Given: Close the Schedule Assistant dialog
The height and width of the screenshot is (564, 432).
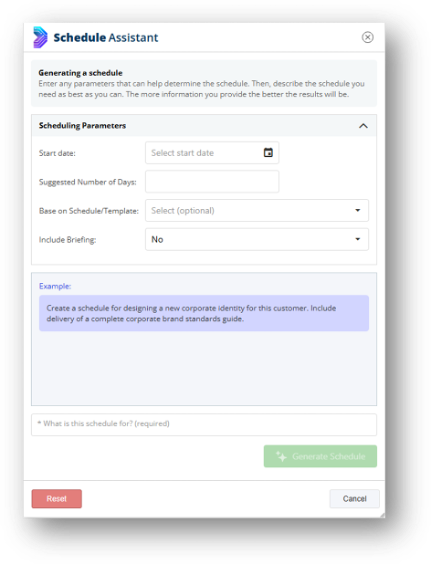Looking at the screenshot, I should [x=367, y=37].
